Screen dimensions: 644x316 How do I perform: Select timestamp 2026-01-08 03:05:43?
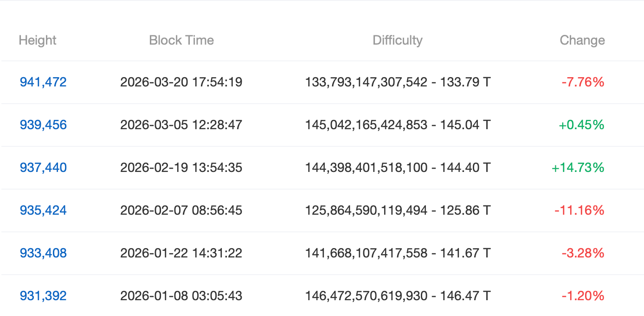[181, 295]
